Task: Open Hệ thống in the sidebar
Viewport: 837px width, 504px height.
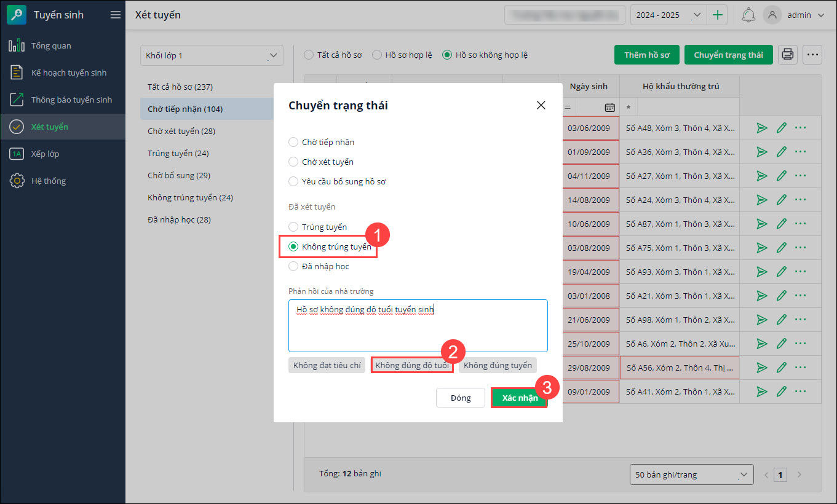Action: [x=63, y=181]
